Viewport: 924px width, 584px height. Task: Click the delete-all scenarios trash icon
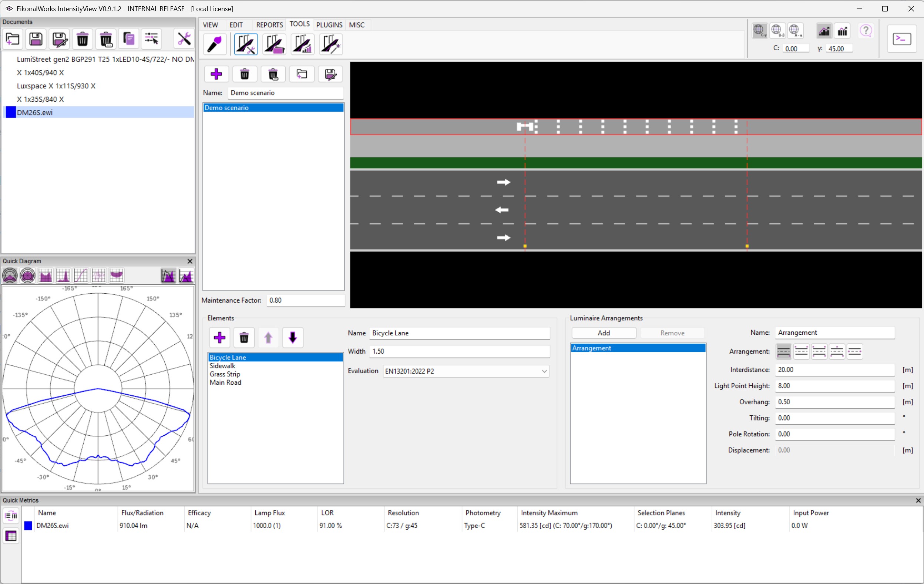coord(273,74)
